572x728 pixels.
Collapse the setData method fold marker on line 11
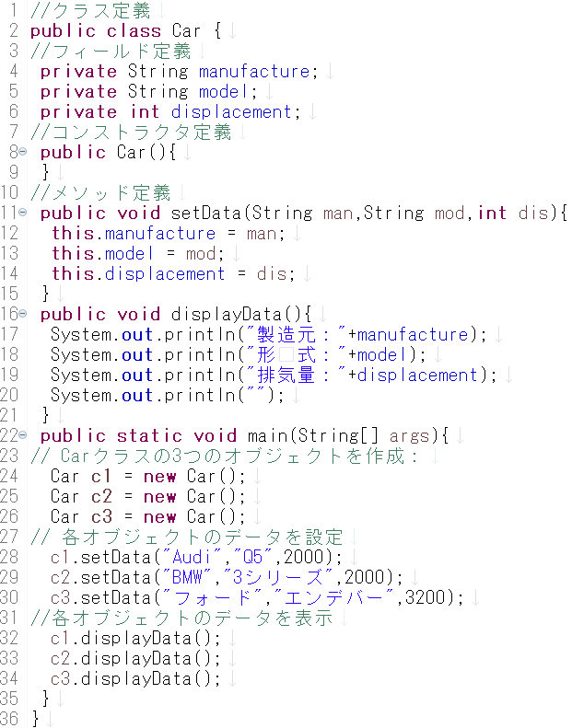tap(22, 213)
